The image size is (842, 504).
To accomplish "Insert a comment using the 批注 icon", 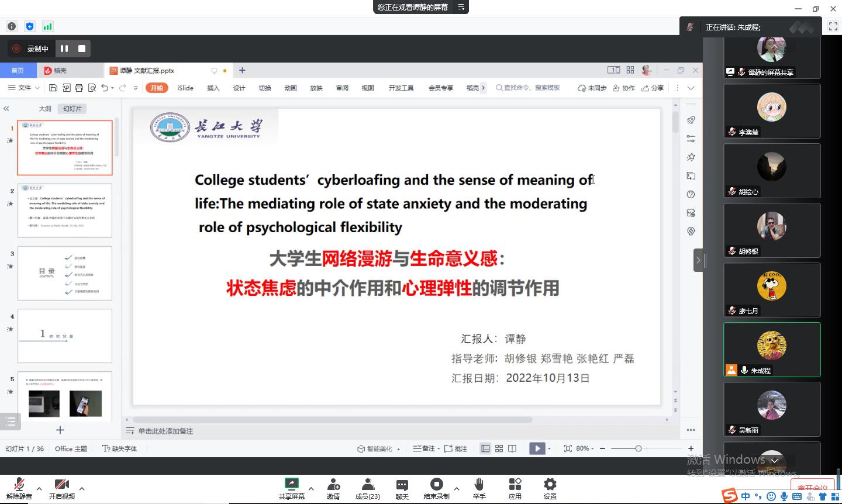I will click(455, 448).
